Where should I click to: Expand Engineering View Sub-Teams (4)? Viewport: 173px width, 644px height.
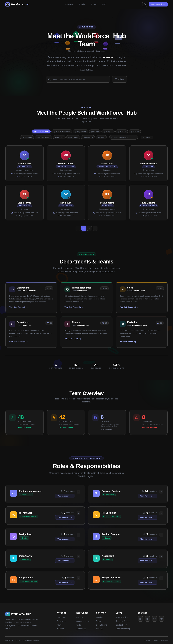(x=19, y=307)
